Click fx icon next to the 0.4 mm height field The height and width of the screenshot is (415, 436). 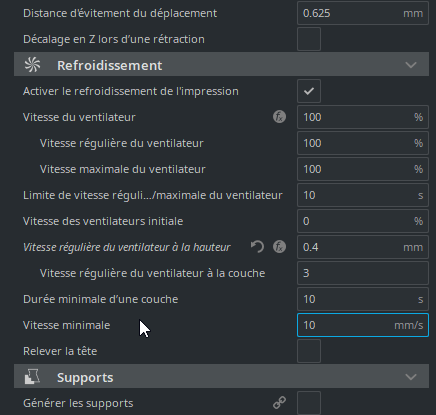279,247
